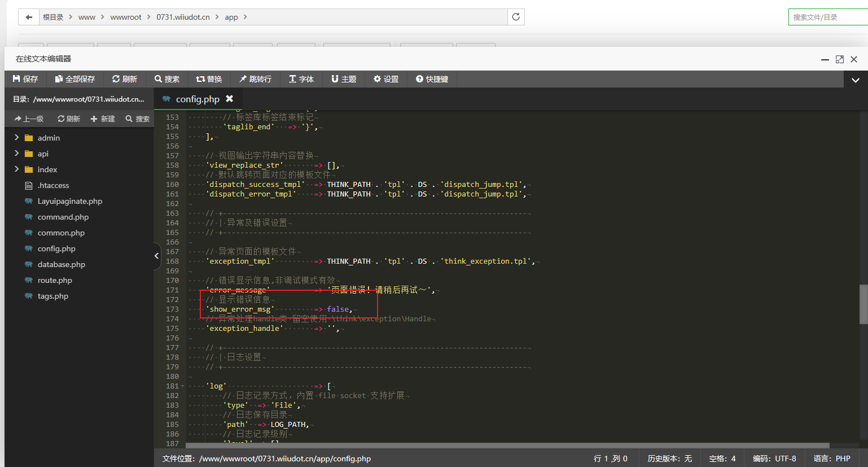Click Save All (全部保存) in toolbar

pos(74,79)
